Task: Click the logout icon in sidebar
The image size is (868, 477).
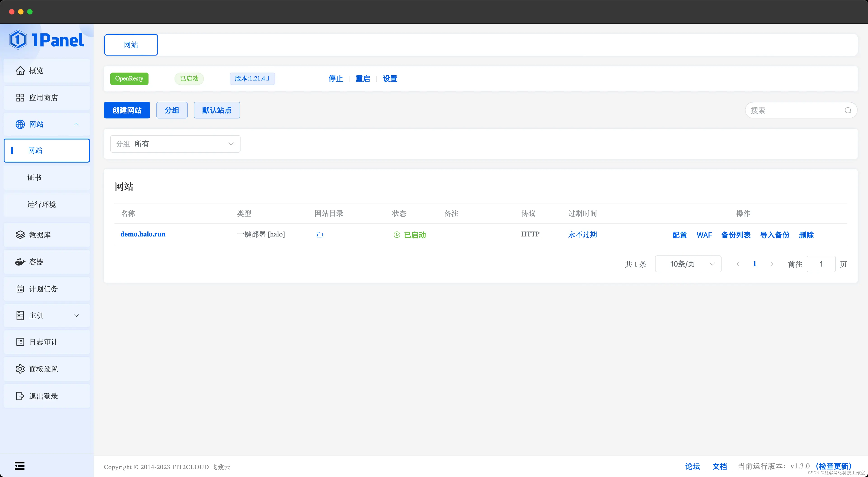Action: coord(20,396)
